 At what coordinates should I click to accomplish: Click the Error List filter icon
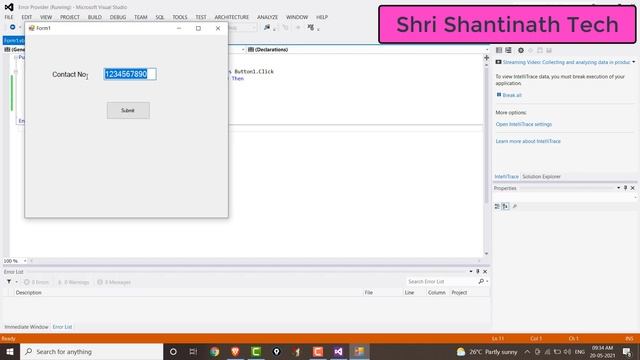pyautogui.click(x=9, y=282)
